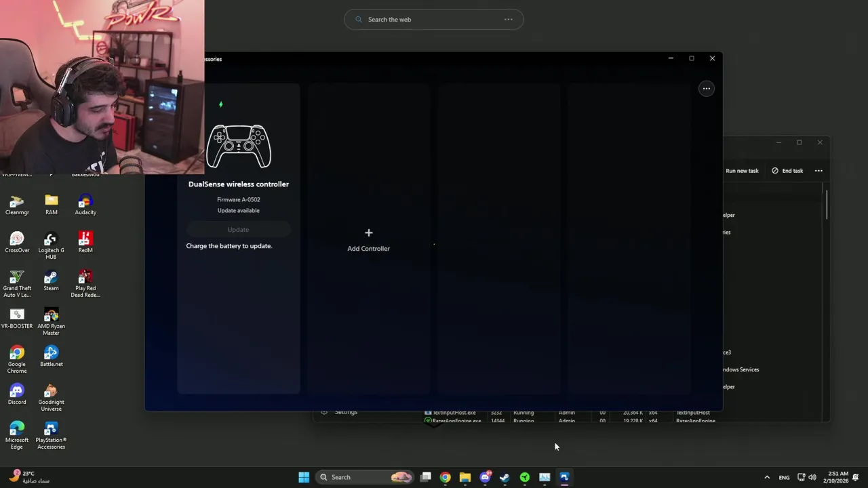Select the 'Windows Services' entry in Task Manager
Screen dimensions: 868x488
click(x=740, y=369)
